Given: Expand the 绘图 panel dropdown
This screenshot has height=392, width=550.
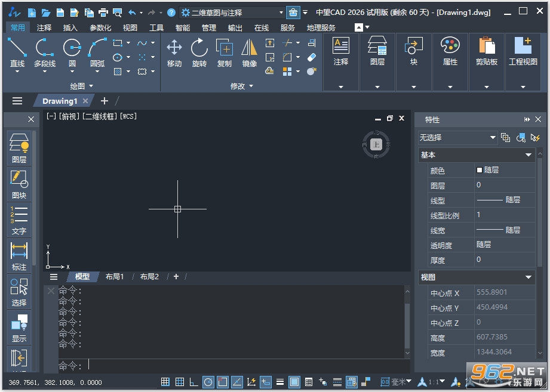Looking at the screenshot, I should 82,86.
